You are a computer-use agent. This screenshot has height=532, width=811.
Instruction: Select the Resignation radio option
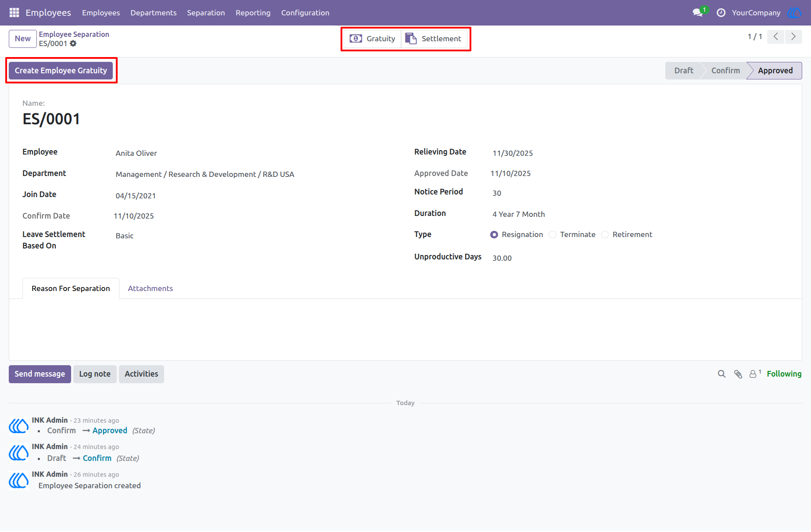coord(494,235)
